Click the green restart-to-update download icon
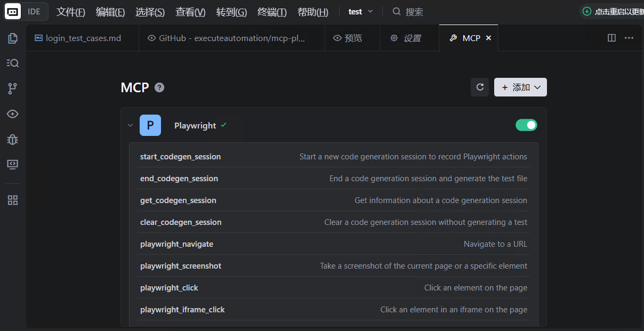The width and height of the screenshot is (644, 331). [587, 11]
